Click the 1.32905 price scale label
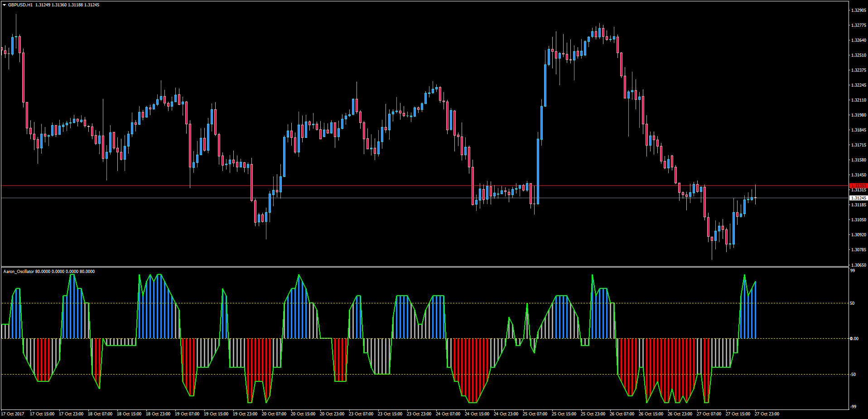The width and height of the screenshot is (868, 419). coord(858,10)
